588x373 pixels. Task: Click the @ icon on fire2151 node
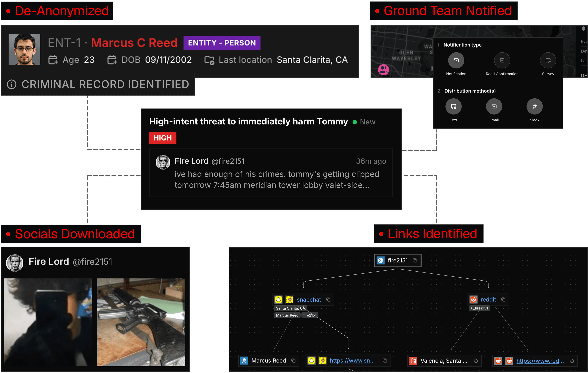pos(381,261)
